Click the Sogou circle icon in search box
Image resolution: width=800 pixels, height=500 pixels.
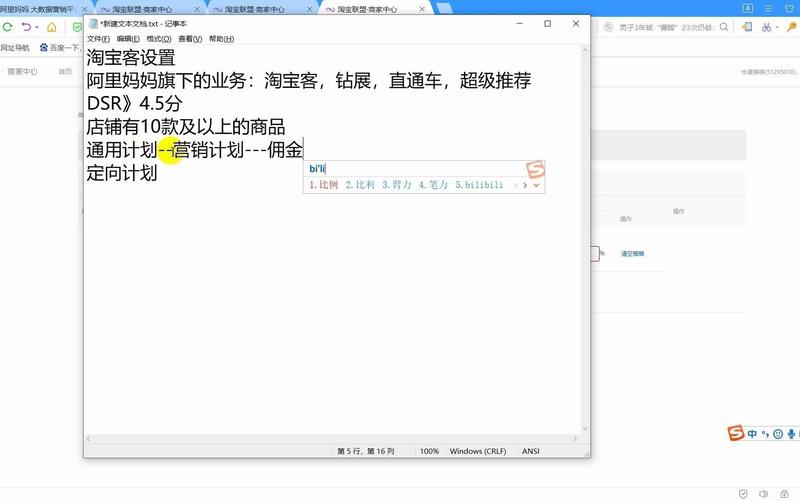[x=608, y=27]
